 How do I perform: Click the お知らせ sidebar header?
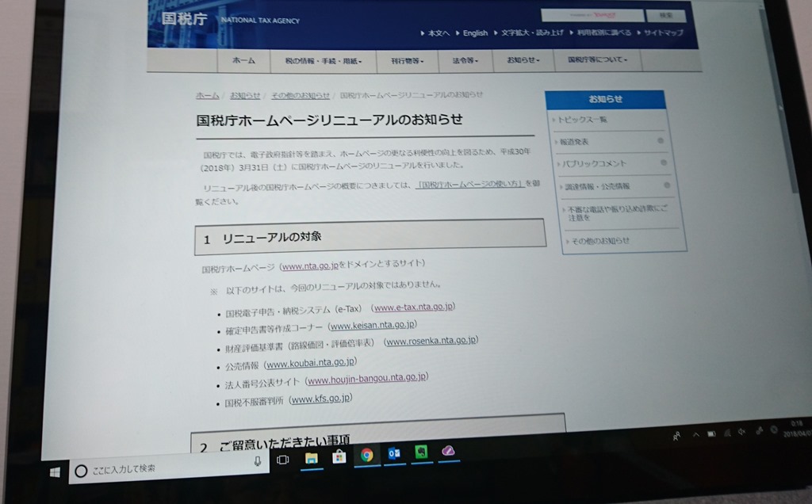605,99
